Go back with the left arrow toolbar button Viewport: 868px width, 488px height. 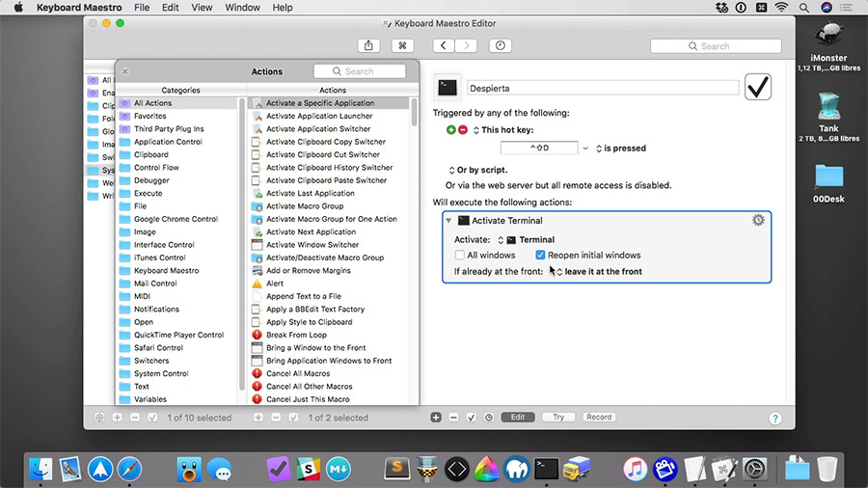coord(444,46)
